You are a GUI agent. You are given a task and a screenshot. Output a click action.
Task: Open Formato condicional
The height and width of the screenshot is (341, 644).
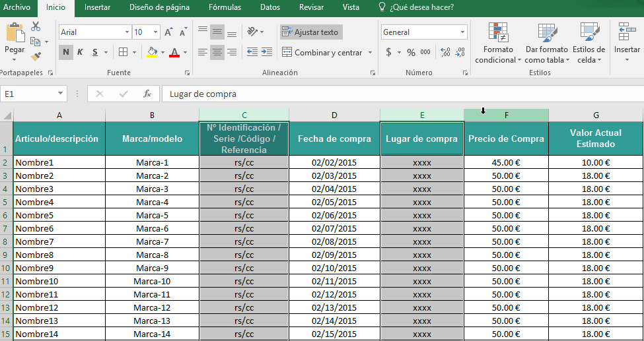coord(498,43)
